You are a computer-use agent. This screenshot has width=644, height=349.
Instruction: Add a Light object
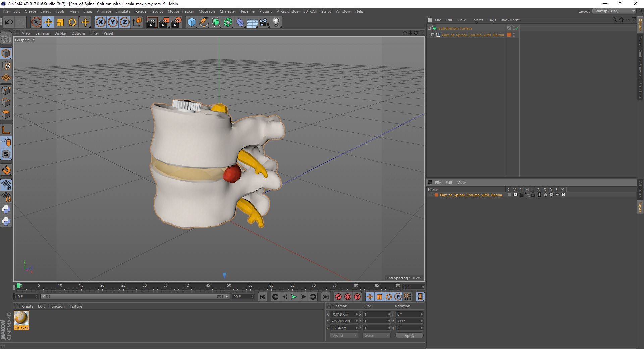point(276,22)
